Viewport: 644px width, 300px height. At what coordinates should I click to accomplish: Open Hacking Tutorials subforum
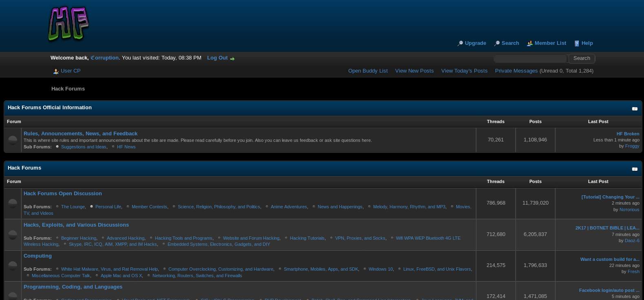[x=307, y=238]
